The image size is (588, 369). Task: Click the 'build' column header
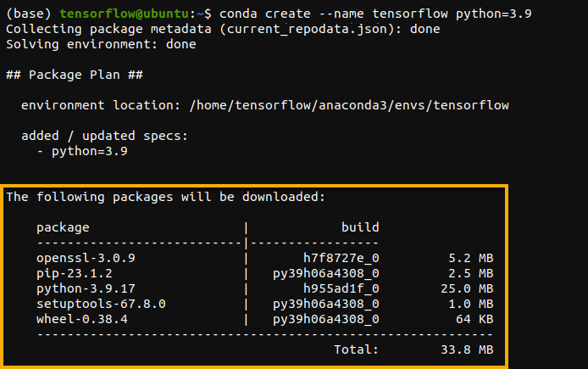click(x=360, y=227)
